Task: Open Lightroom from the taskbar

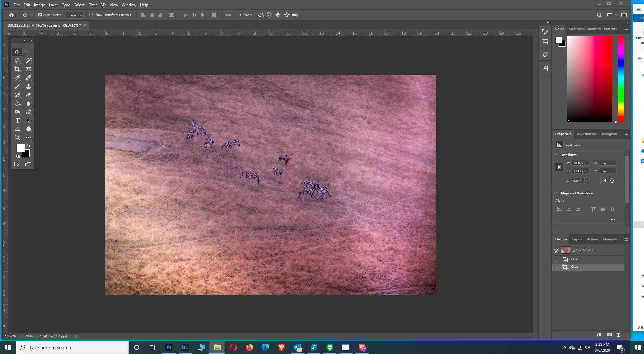Action: click(185, 347)
